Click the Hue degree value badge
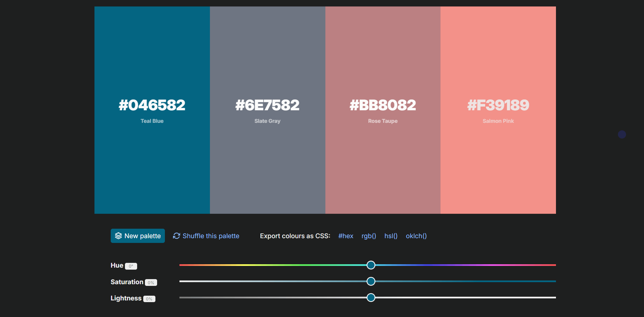The image size is (644, 317). point(131,266)
